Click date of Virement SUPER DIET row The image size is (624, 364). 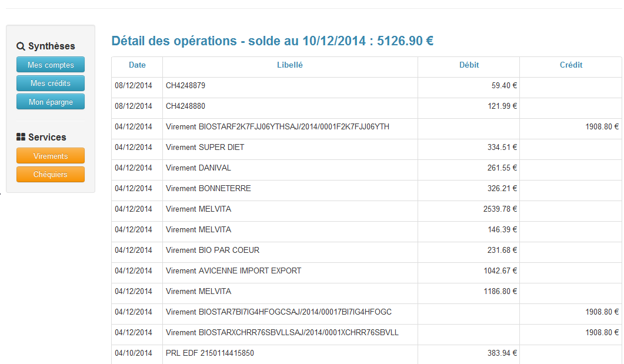click(x=134, y=147)
